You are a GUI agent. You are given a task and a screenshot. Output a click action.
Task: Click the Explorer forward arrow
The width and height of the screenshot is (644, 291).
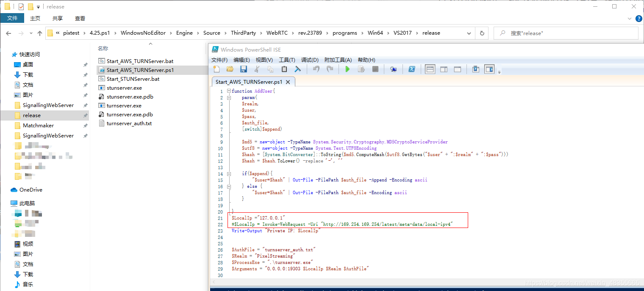tap(21, 33)
